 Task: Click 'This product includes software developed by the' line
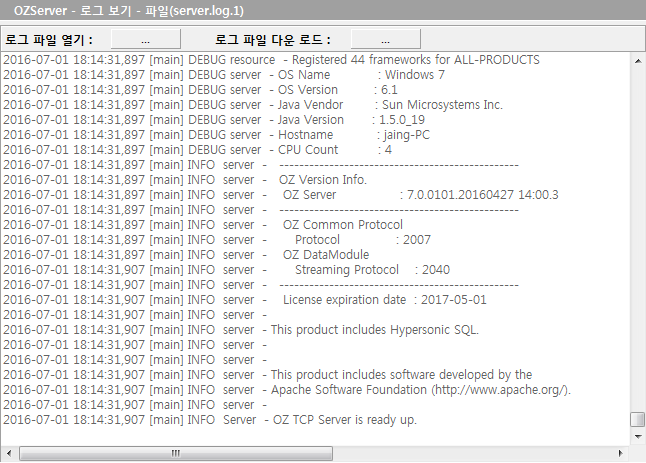pyautogui.click(x=268, y=374)
